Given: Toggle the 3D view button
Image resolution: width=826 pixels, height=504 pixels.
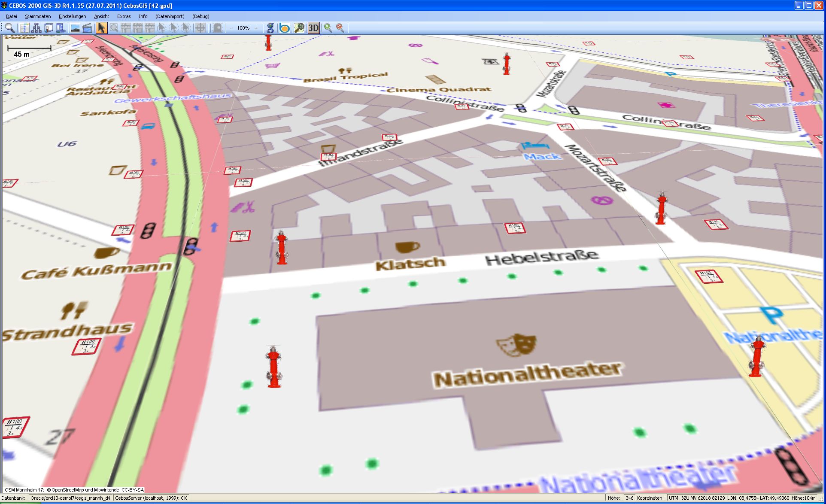Looking at the screenshot, I should pyautogui.click(x=313, y=28).
